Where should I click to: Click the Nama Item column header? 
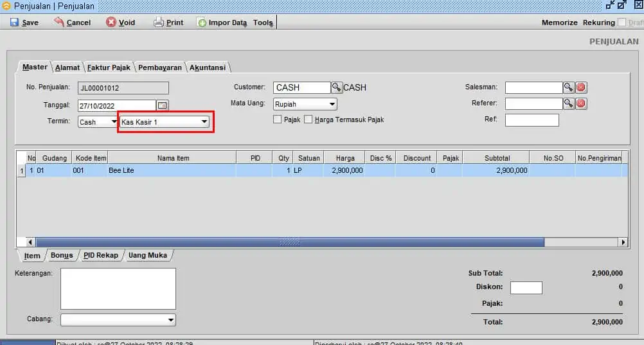[x=172, y=157]
